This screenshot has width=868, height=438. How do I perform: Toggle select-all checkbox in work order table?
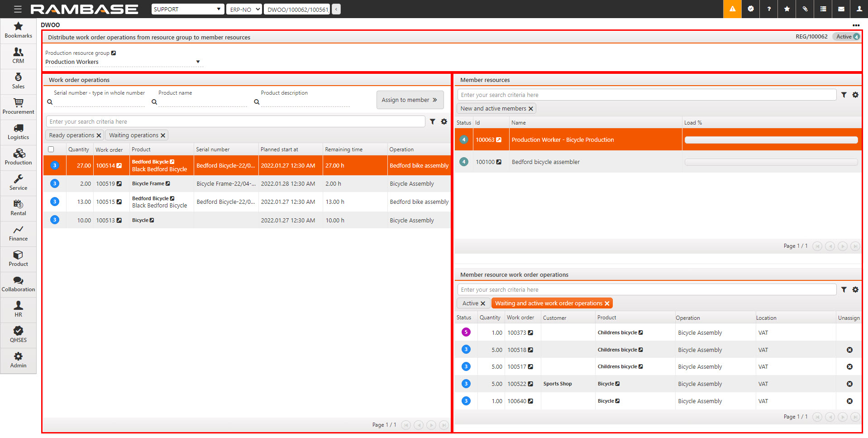click(51, 149)
